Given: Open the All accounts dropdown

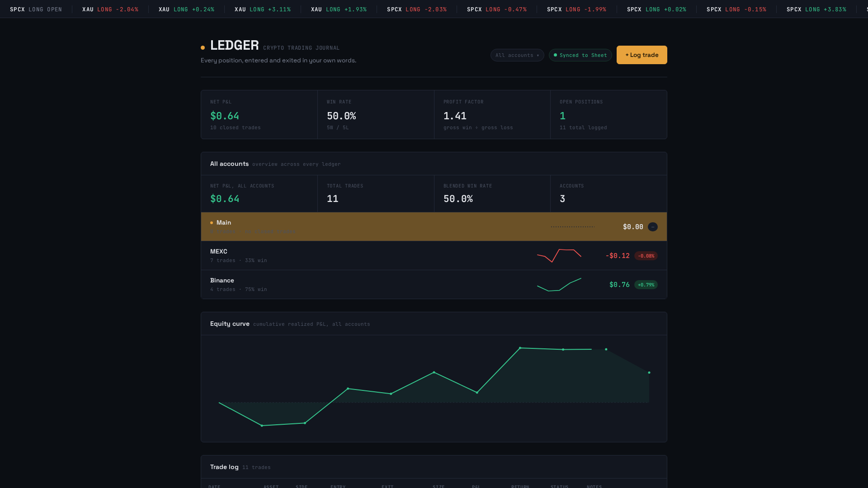Looking at the screenshot, I should tap(517, 55).
